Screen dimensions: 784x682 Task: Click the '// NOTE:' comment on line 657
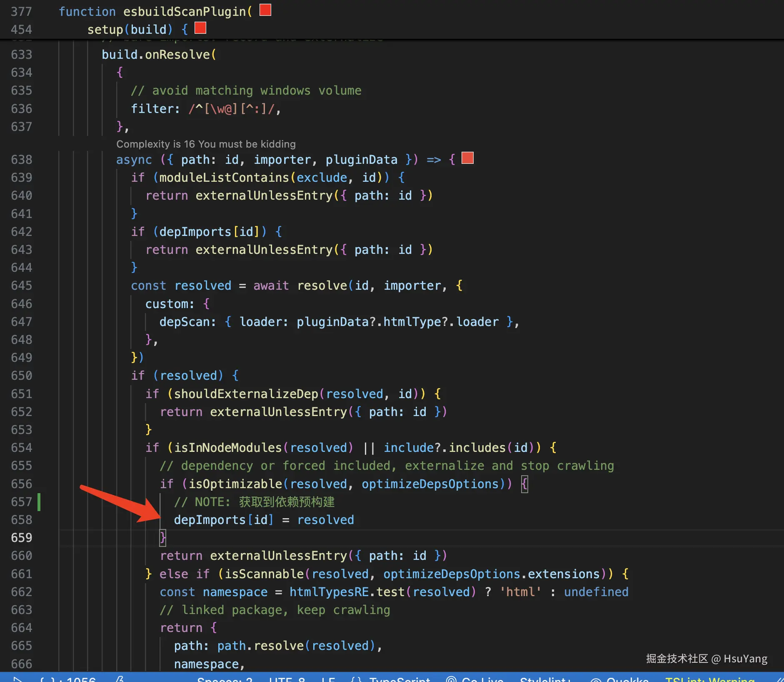(255, 502)
